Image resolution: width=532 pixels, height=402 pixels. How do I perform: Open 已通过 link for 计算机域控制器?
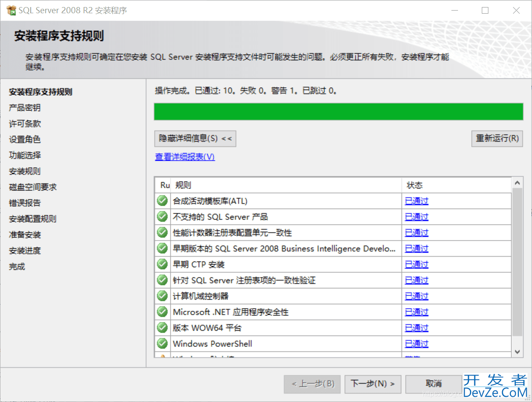[417, 296]
